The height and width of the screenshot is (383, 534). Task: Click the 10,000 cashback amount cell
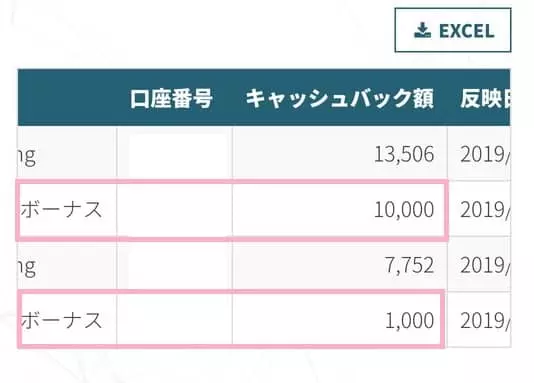coord(340,209)
